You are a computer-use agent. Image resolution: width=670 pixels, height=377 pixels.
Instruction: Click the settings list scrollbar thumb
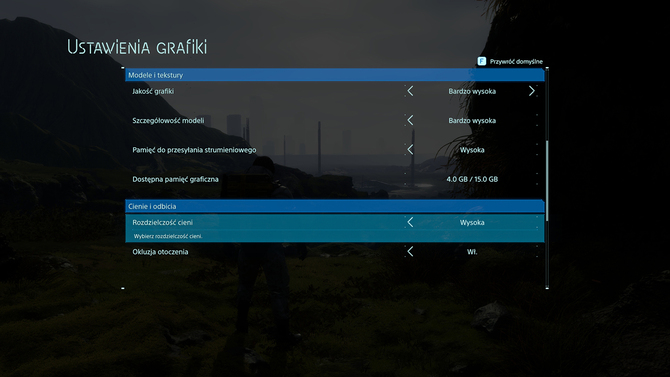coord(547,181)
